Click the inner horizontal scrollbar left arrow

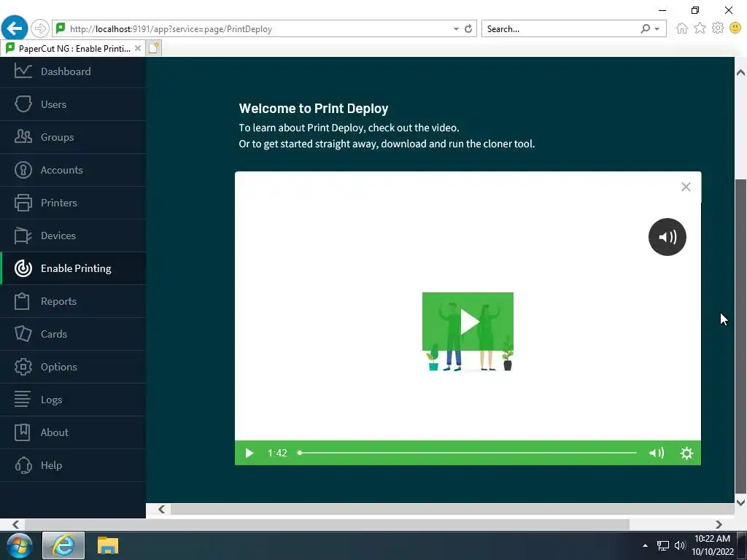(161, 509)
